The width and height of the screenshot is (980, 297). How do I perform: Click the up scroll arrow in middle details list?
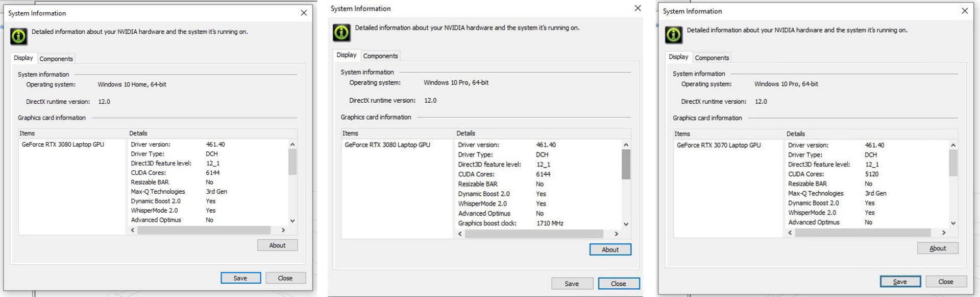(626, 145)
